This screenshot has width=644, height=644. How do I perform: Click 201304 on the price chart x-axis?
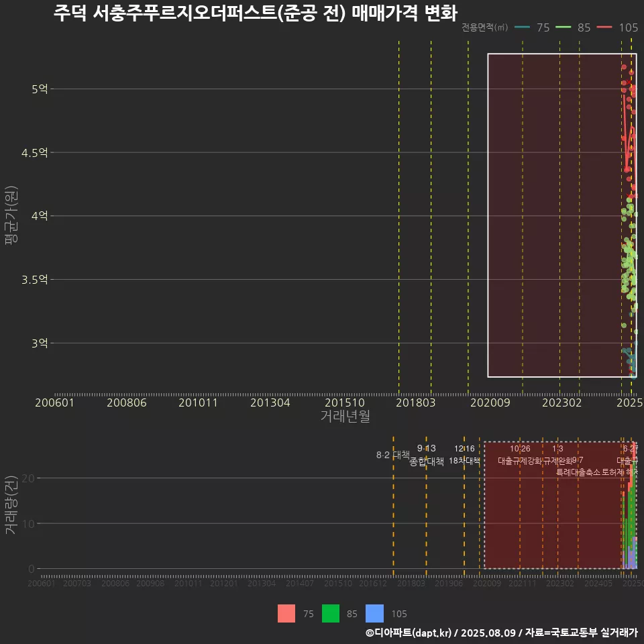[x=270, y=402]
